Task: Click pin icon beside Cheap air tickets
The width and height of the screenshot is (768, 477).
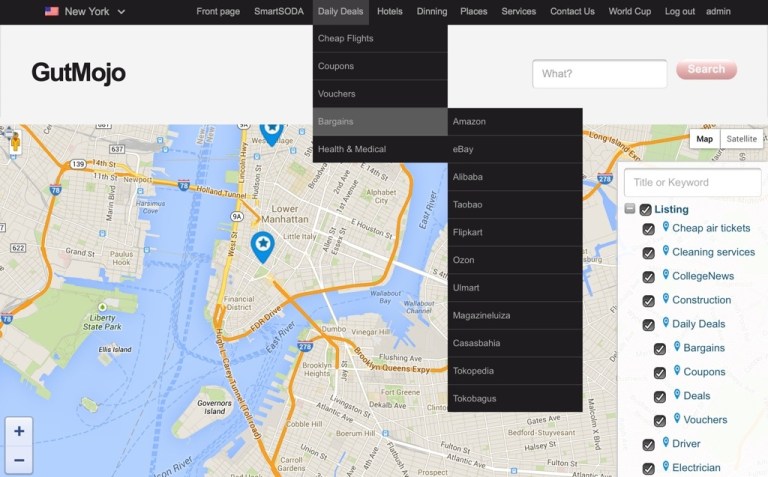Action: [x=666, y=228]
